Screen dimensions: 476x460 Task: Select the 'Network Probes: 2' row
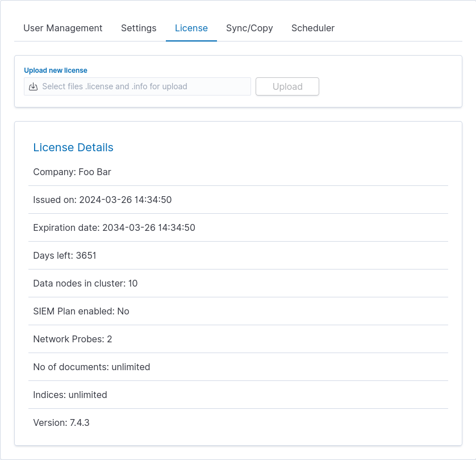(239, 339)
